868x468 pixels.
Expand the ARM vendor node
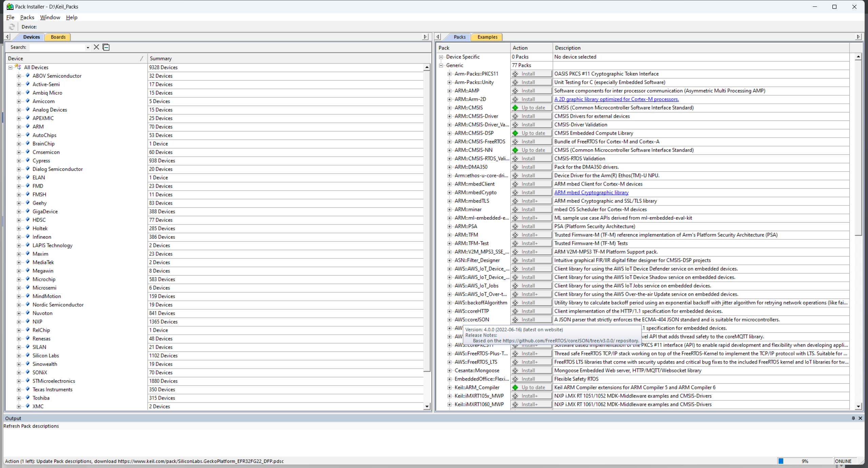19,127
